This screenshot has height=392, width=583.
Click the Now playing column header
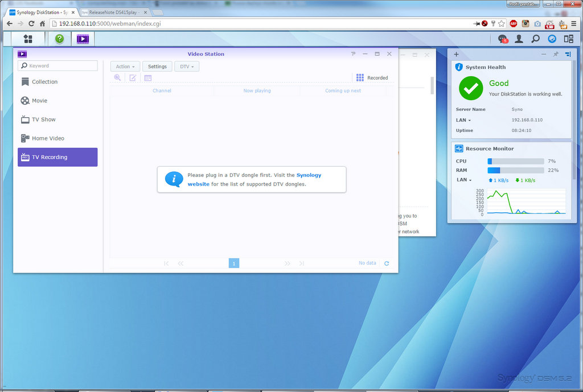click(x=257, y=90)
